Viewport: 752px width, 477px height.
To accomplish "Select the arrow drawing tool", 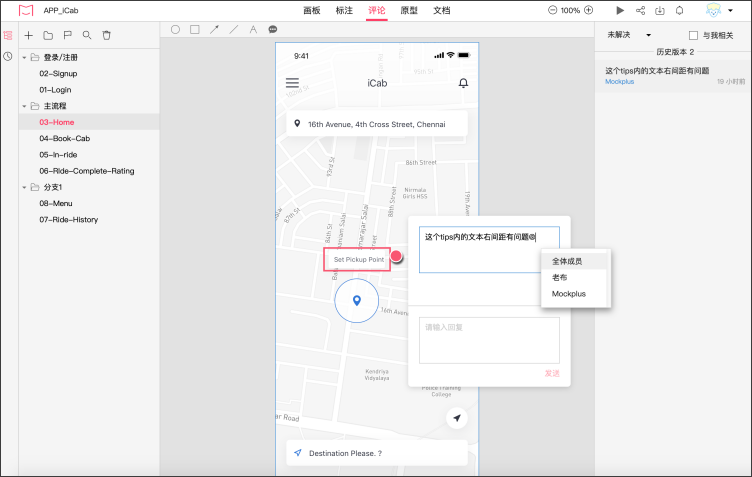I will pyautogui.click(x=214, y=30).
